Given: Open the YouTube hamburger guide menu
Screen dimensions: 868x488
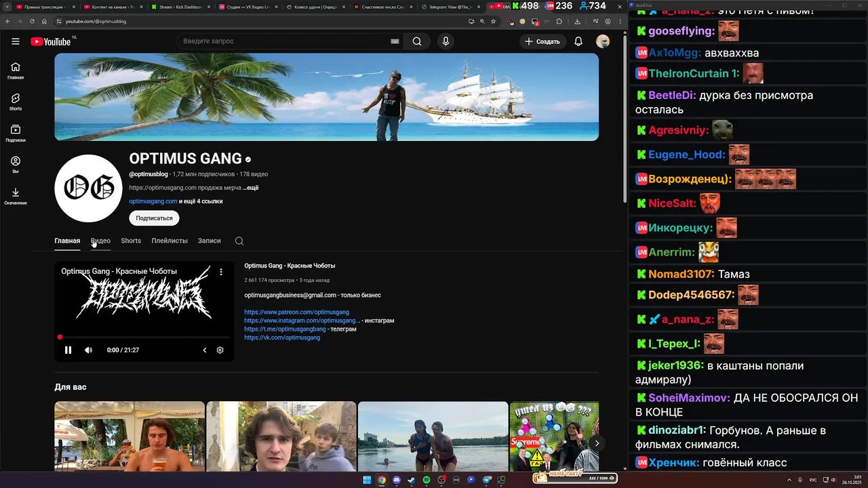Looking at the screenshot, I should point(15,41).
